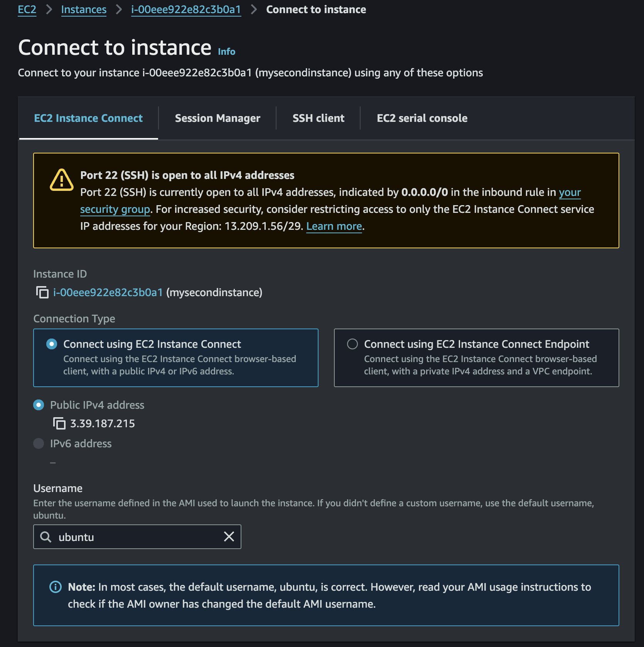Choose the IPv6 address radio option
This screenshot has height=647, width=644.
39,443
